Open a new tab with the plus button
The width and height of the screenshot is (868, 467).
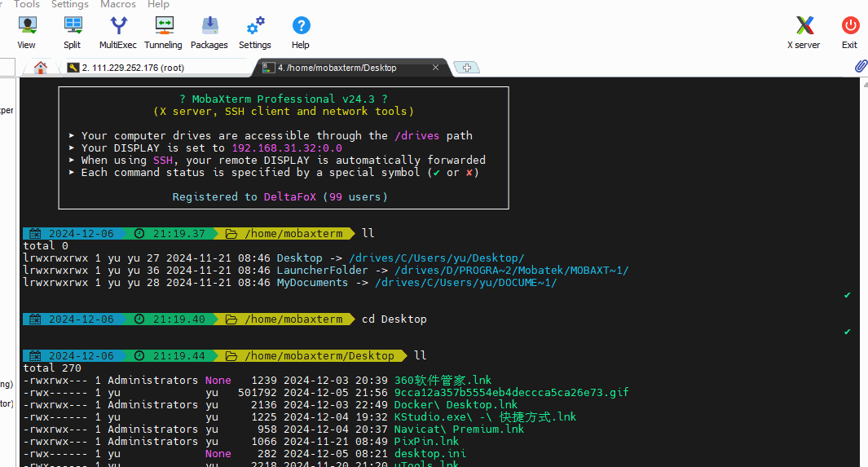466,68
